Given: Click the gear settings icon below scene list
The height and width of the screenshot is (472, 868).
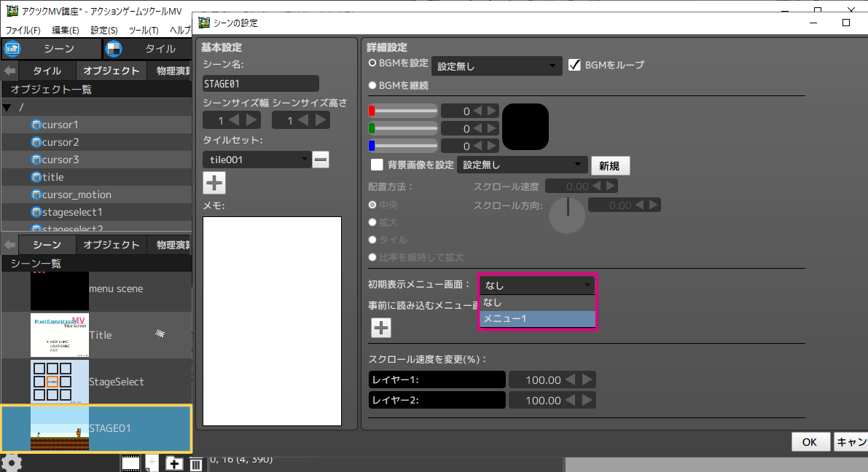Looking at the screenshot, I should 11,463.
